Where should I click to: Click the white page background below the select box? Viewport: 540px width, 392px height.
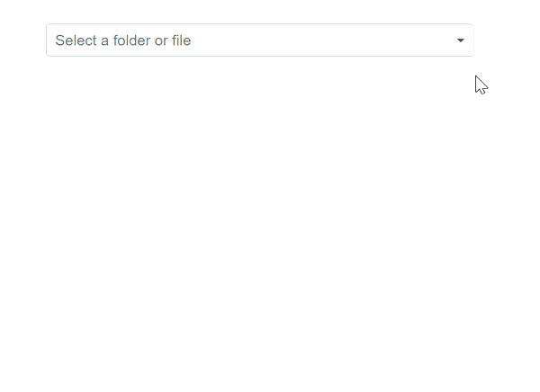260,224
